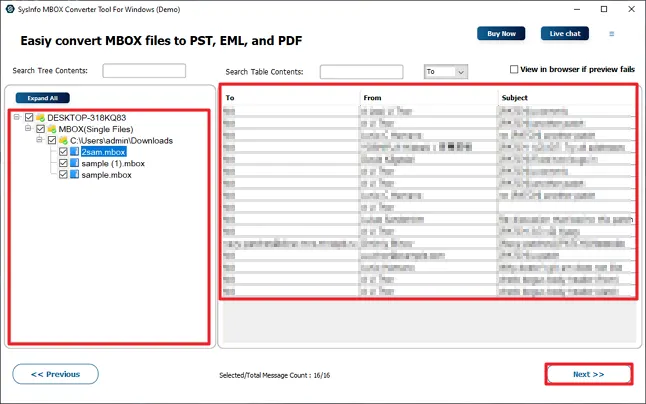This screenshot has height=404, width=646.
Task: Proceed with the Next >> button
Action: point(589,374)
